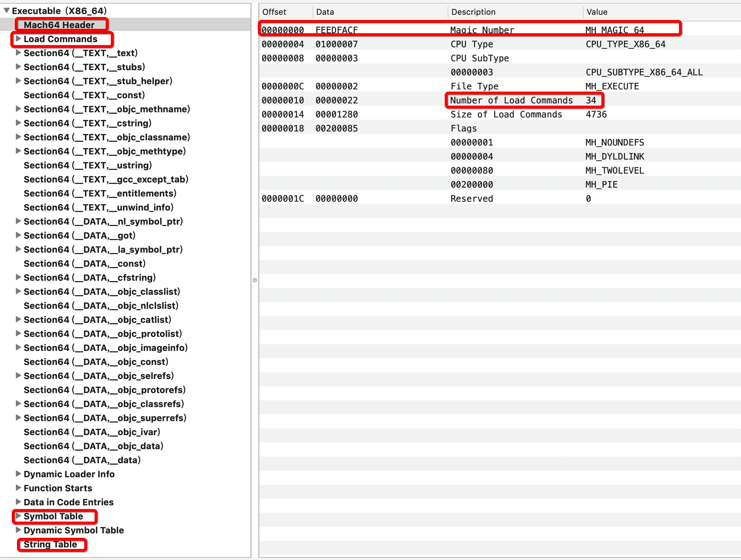This screenshot has width=741, height=560.
Task: Select Data in Code Entries item
Action: 68,502
